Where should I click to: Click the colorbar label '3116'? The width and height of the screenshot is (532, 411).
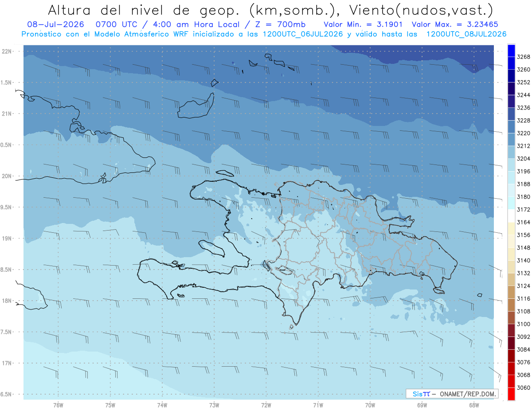coord(524,299)
